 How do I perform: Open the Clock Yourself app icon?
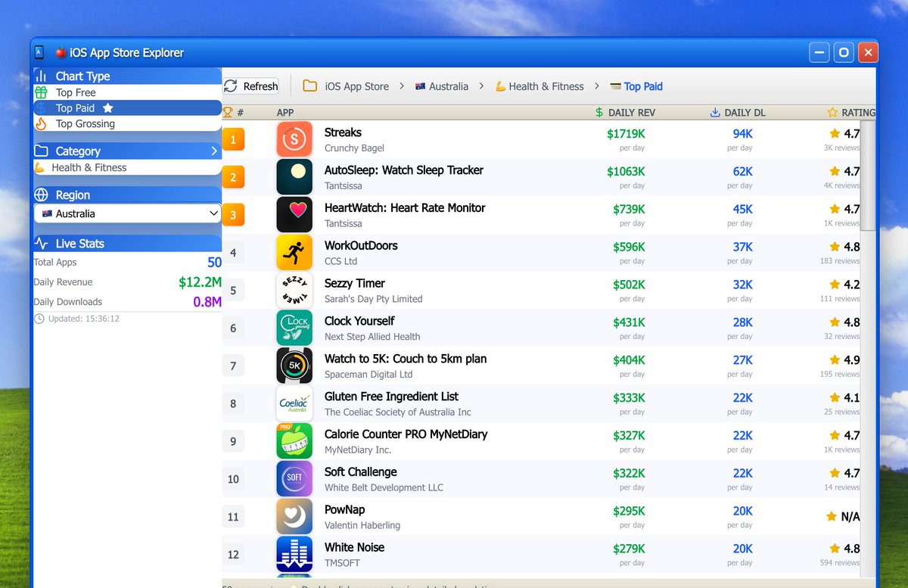(x=294, y=328)
